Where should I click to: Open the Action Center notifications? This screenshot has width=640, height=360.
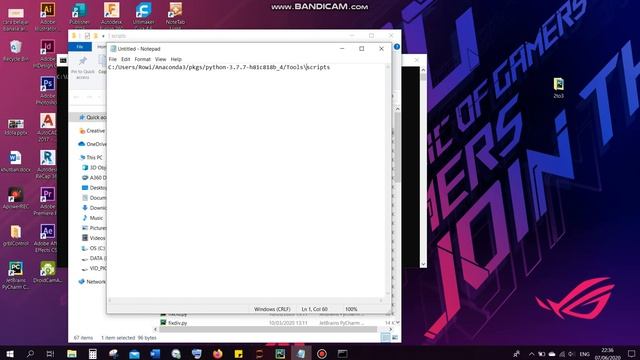point(631,353)
